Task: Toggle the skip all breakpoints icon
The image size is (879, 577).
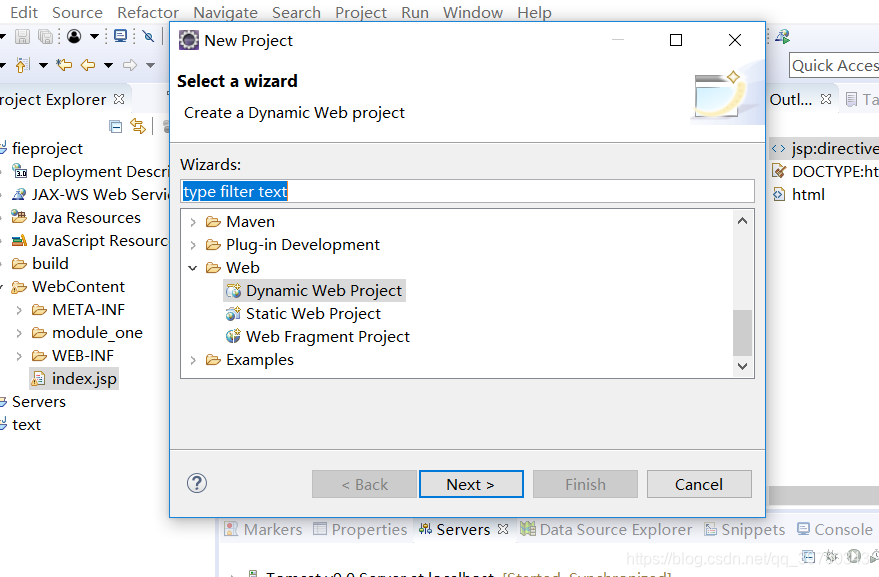Action: (149, 36)
